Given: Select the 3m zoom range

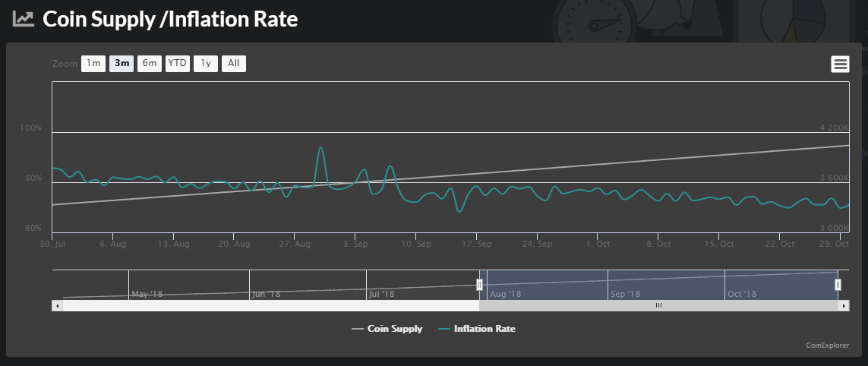Looking at the screenshot, I should click(x=122, y=64).
